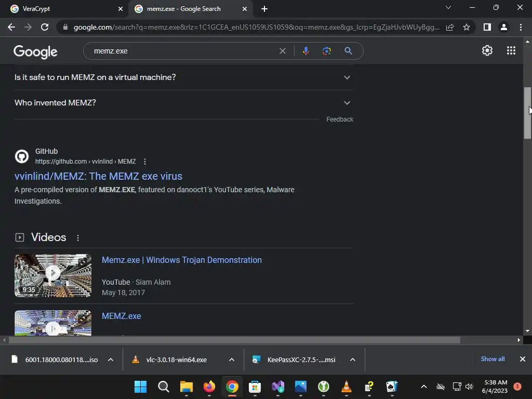Submit search with the magnifier icon

click(348, 51)
